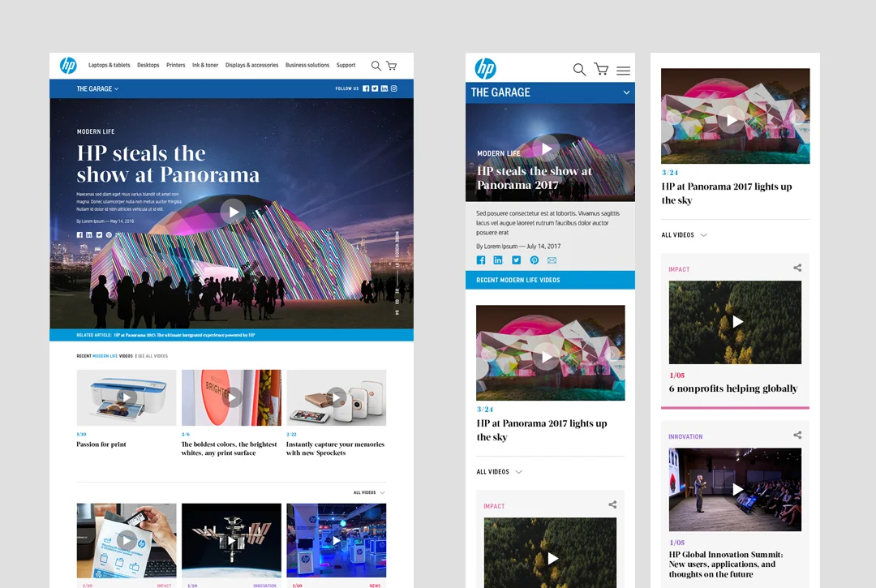Open All Videos dropdown in rightmost mobile screen
876x588 pixels.
[x=684, y=235]
